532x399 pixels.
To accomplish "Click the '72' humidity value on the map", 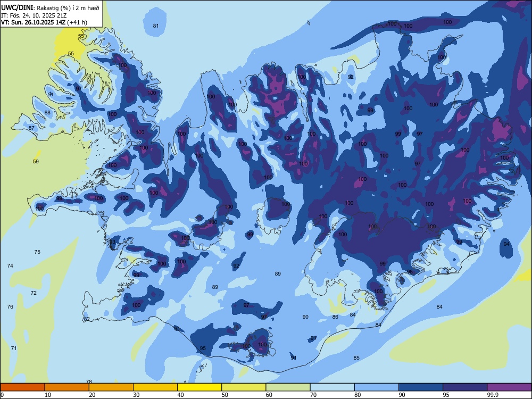I will (x=34, y=293).
